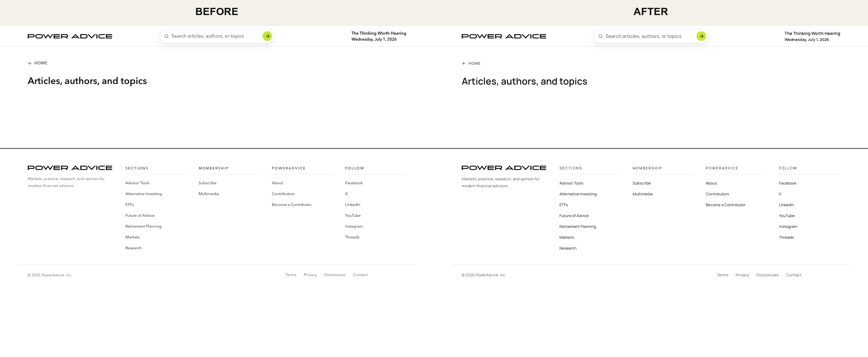The image size is (868, 357).
Task: Click the Power Advice footer logo in BEFORE panel
Action: 70,168
